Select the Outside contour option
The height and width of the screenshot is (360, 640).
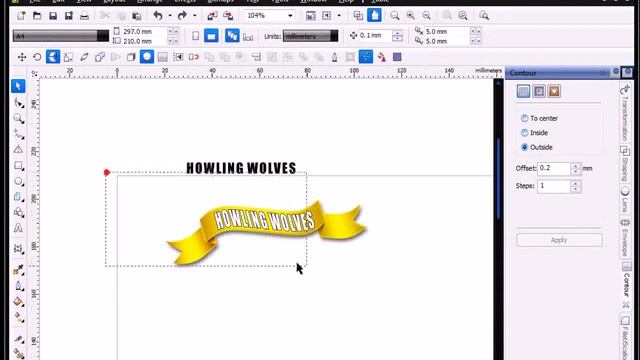tap(537, 147)
